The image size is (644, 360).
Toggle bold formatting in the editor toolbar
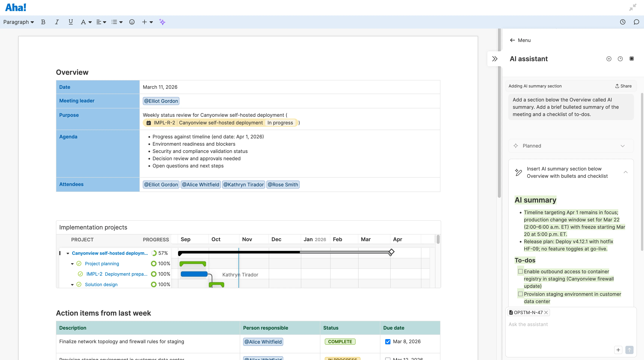[43, 22]
